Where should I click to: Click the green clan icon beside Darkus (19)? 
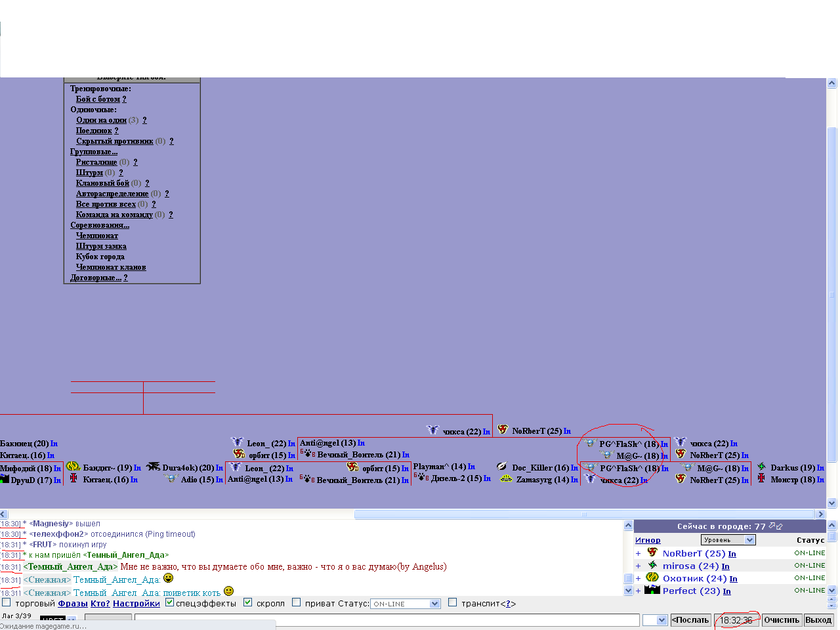pos(761,467)
